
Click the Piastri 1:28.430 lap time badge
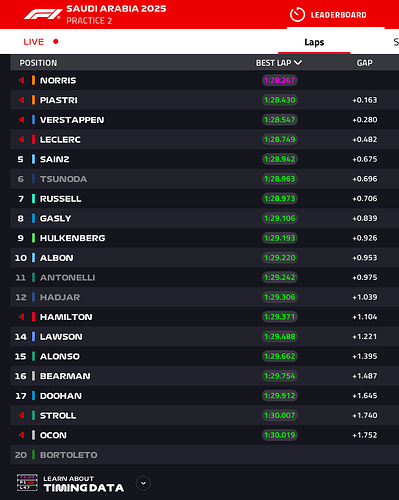[x=280, y=100]
